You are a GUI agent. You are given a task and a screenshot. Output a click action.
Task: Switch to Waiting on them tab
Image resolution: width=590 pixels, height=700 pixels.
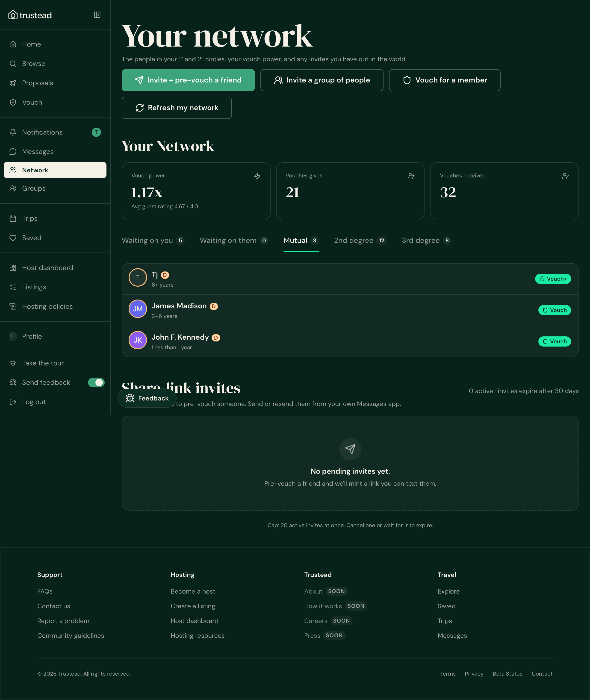234,241
